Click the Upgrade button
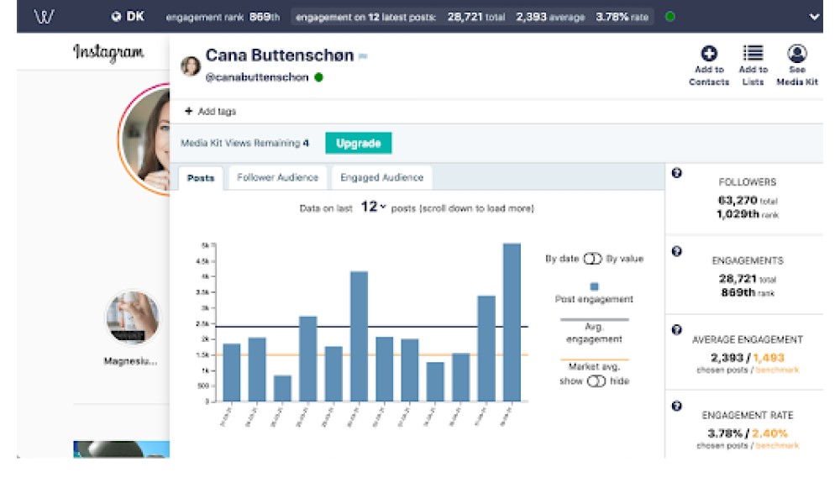840x504 pixels. 359,143
